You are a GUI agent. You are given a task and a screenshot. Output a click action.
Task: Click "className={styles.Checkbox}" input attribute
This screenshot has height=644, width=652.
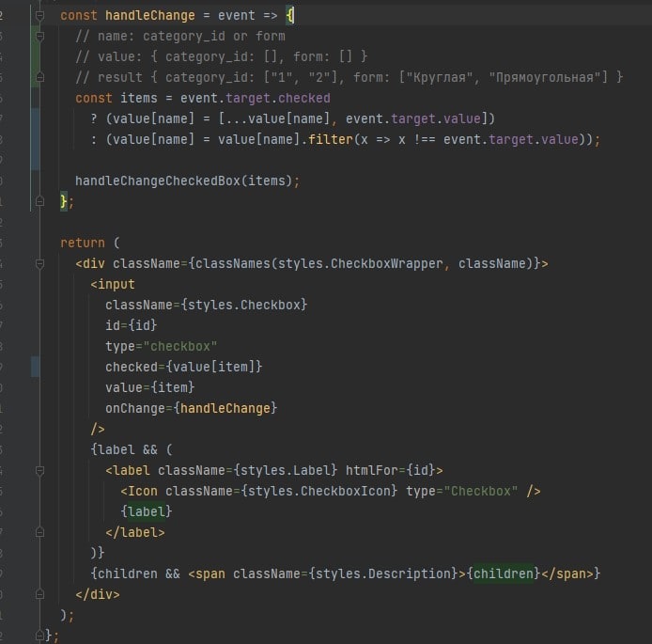click(x=207, y=305)
